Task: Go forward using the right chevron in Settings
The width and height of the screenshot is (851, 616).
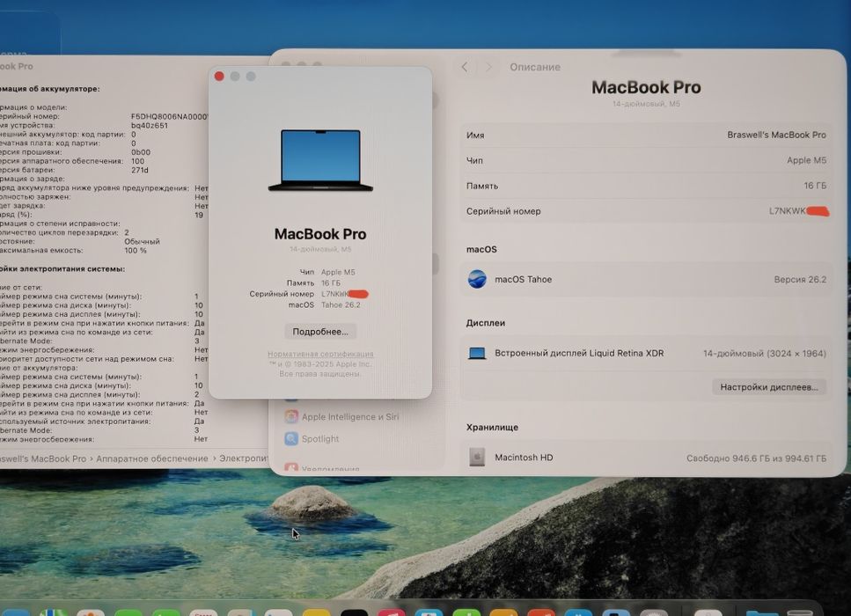Action: pyautogui.click(x=488, y=67)
